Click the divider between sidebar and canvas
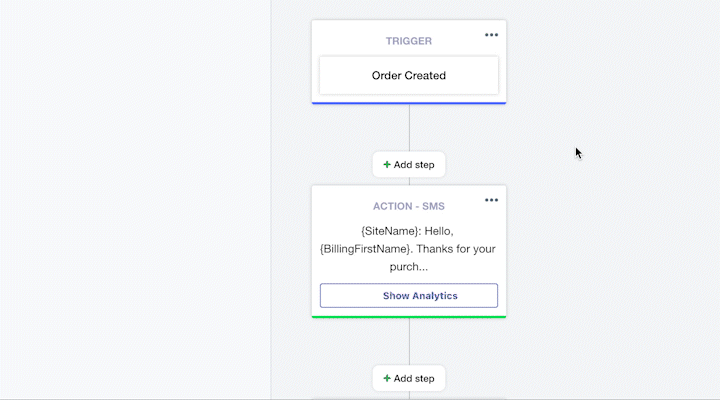Viewport: 720px width, 400px height. click(x=271, y=200)
